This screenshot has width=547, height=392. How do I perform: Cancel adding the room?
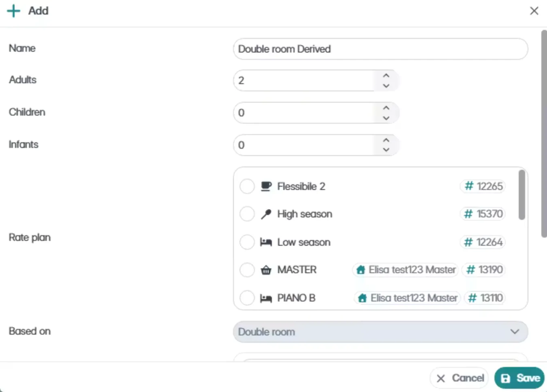pos(460,378)
